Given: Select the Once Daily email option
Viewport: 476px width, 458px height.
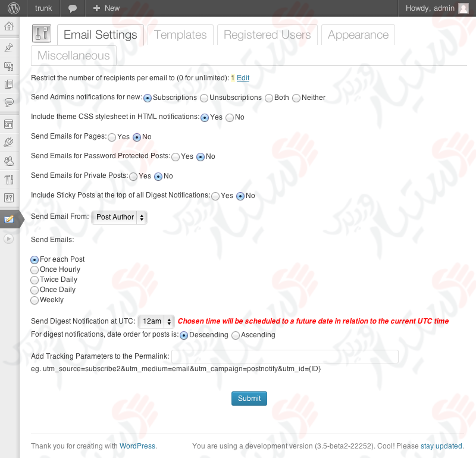Looking at the screenshot, I should click(x=35, y=290).
